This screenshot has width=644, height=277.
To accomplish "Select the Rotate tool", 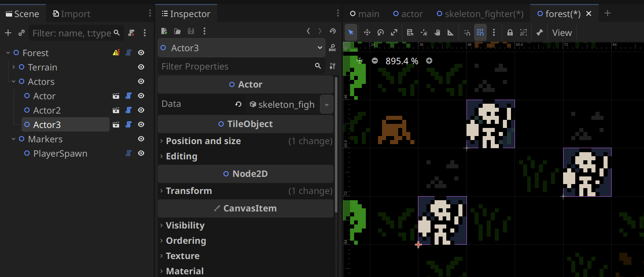I will (x=380, y=32).
